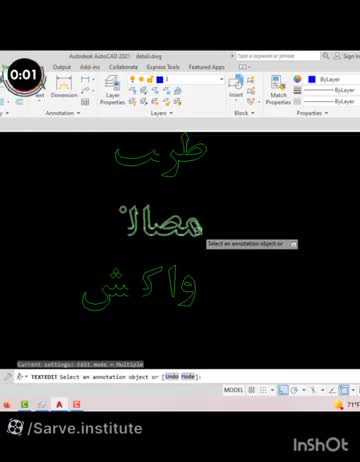The width and height of the screenshot is (360, 462).
Task: Click Sign In
Action: [x=347, y=56]
